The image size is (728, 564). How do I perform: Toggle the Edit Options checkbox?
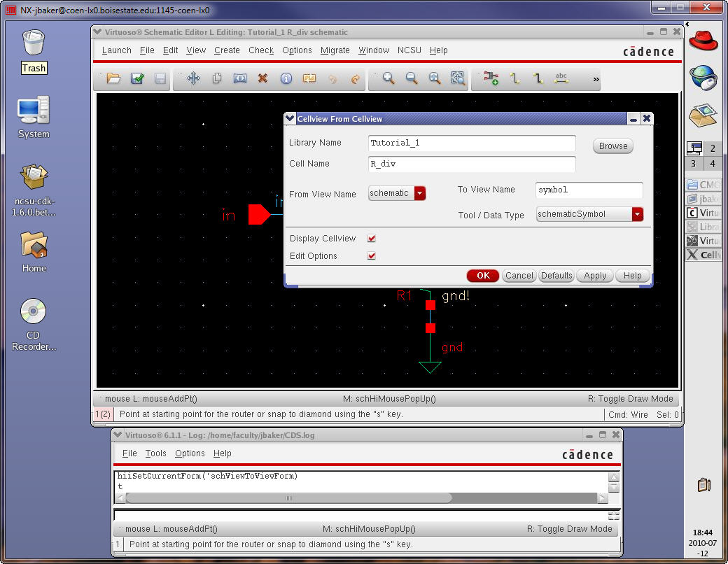point(372,256)
